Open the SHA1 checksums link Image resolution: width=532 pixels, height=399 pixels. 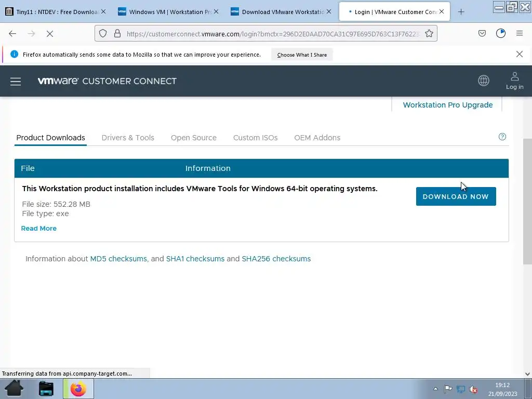tap(195, 259)
